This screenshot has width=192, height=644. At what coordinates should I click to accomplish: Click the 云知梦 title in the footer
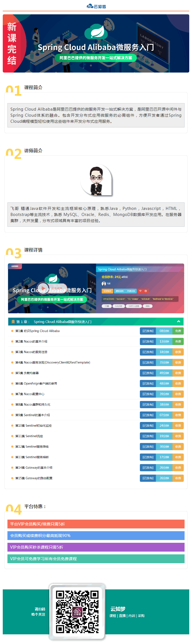tap(118, 609)
